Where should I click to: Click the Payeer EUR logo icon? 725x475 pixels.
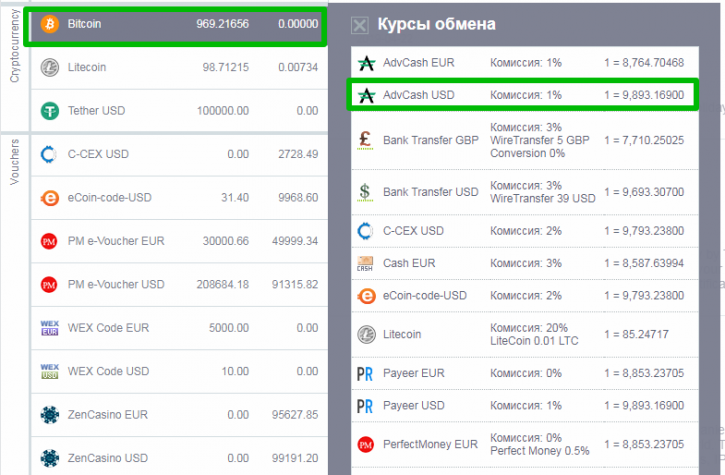[365, 373]
